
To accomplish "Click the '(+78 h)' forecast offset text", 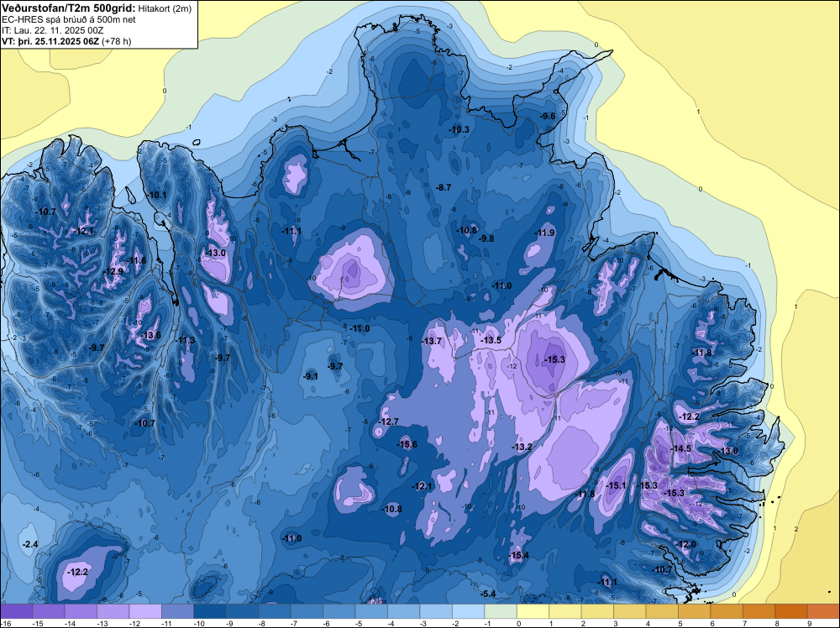I will tap(116, 41).
